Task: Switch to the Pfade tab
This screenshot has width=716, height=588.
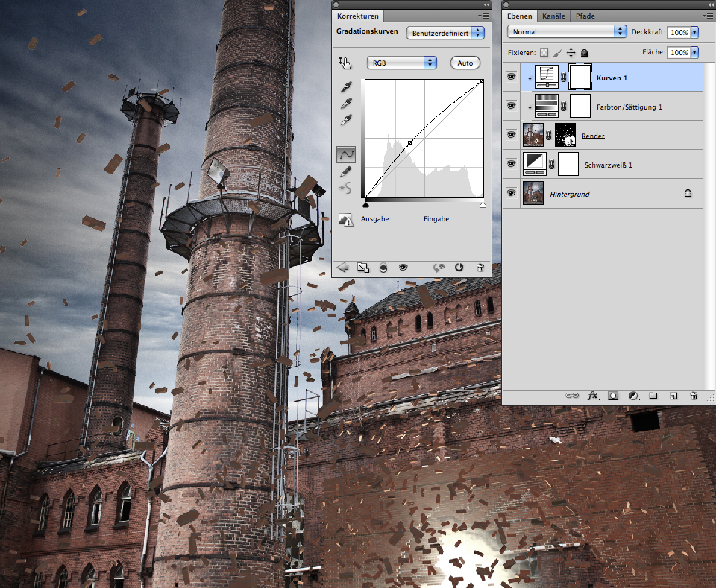Action: 585,16
